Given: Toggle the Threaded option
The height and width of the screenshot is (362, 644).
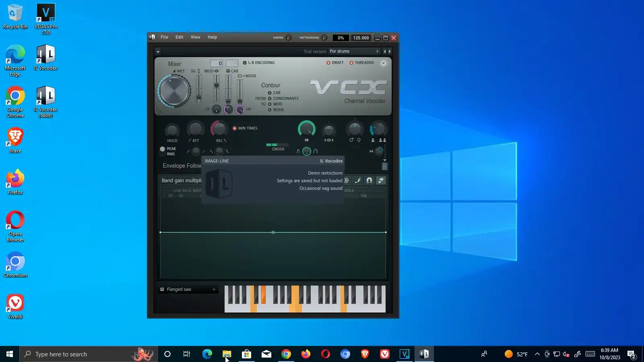Looking at the screenshot, I should tap(361, 63).
